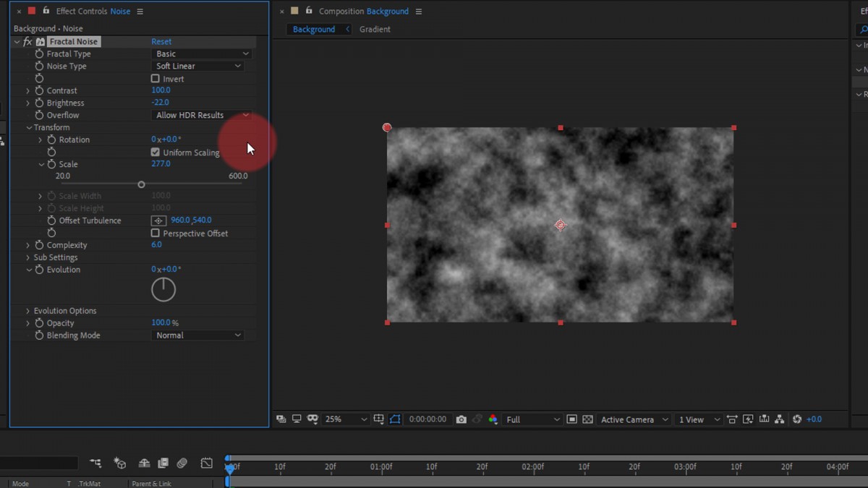Click the Region of Interest icon
Image resolution: width=868 pixels, height=488 pixels.
571,419
